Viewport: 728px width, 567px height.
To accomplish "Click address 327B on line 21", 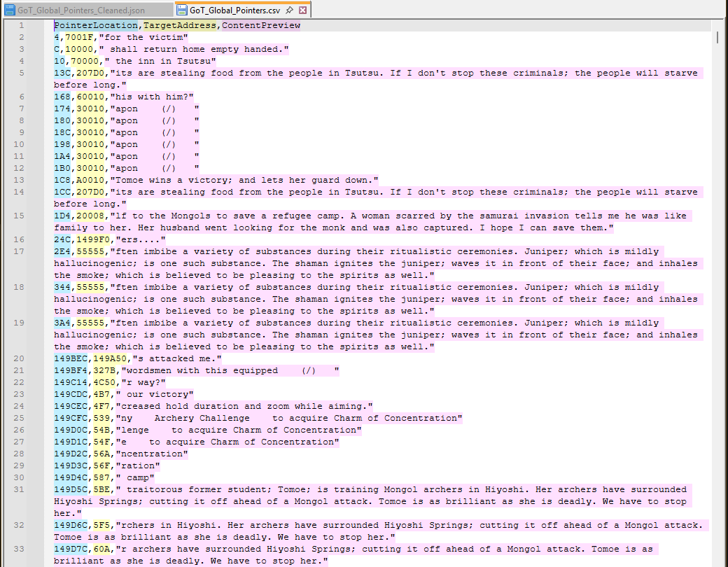I will pyautogui.click(x=104, y=370).
